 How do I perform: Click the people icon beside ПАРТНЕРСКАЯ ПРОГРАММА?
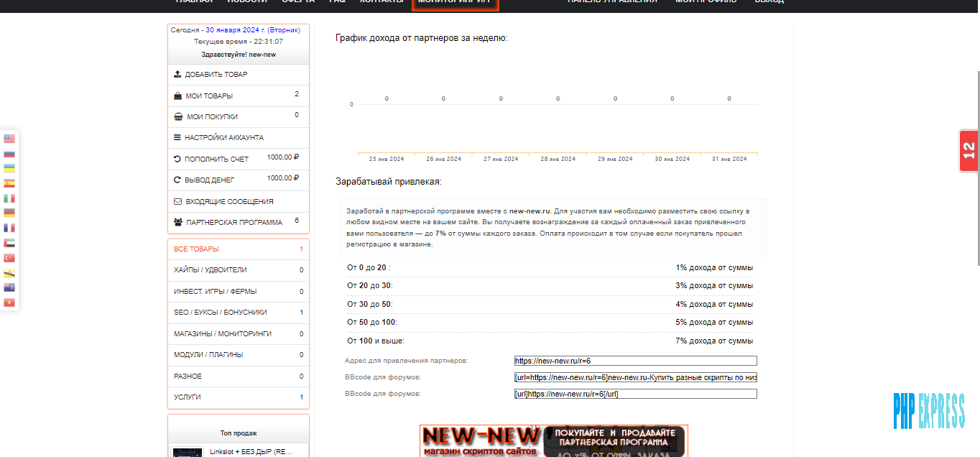[x=178, y=222]
